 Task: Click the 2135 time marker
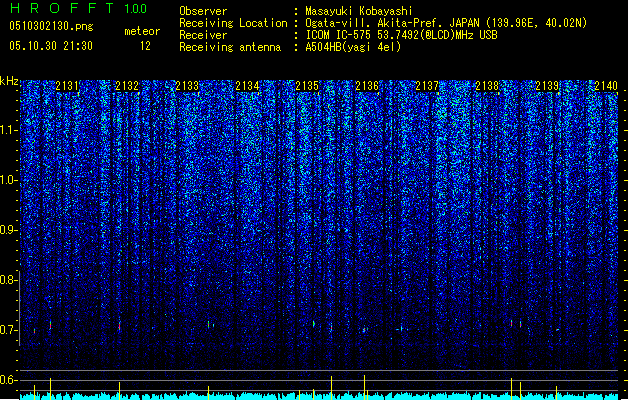pos(307,86)
